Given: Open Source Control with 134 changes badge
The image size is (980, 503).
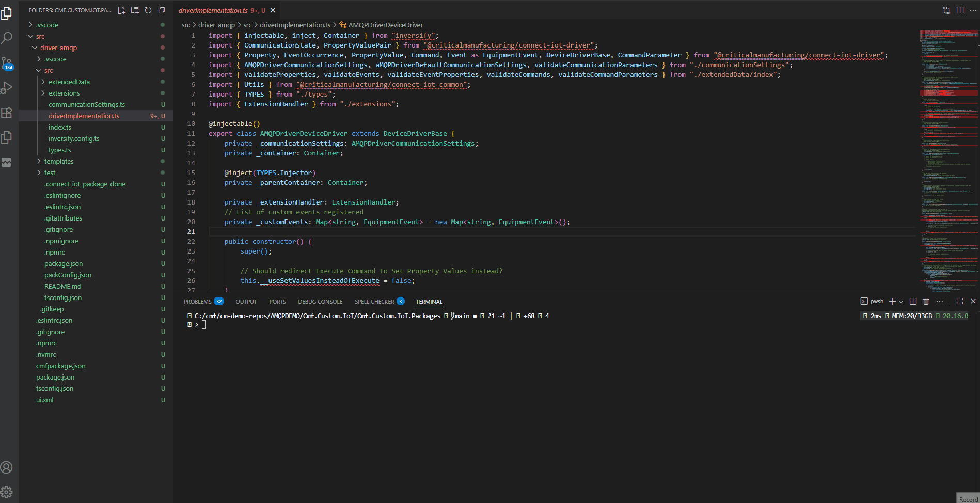Looking at the screenshot, I should [x=7, y=63].
